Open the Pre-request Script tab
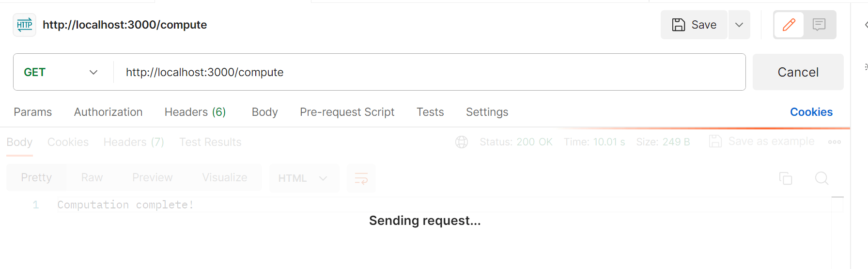 (x=347, y=112)
